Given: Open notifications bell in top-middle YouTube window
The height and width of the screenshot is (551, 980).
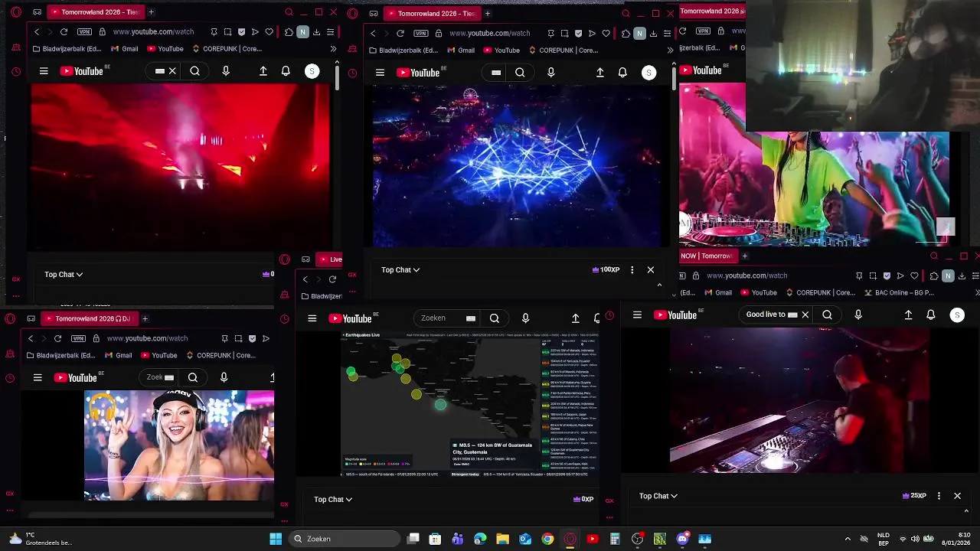Looking at the screenshot, I should (x=622, y=73).
